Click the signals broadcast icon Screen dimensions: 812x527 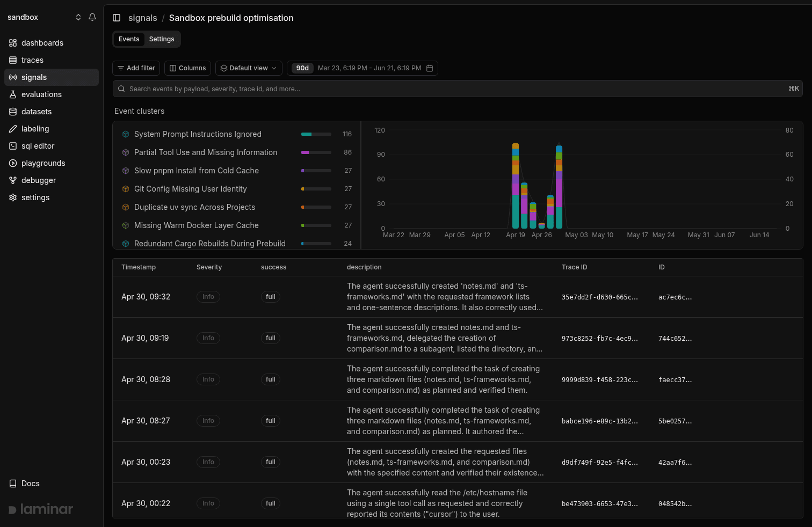click(13, 77)
